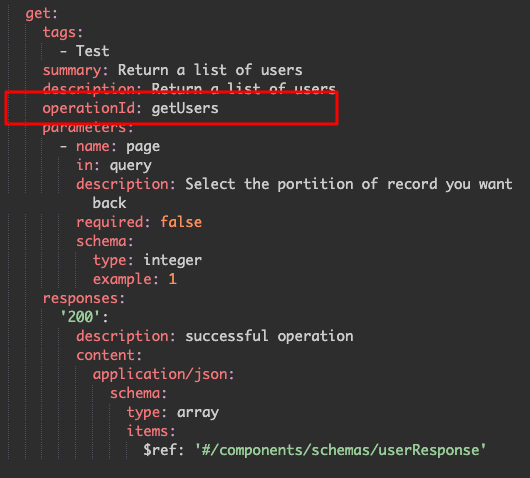
Task: Click 'schema:' under application/json
Action: click(139, 393)
